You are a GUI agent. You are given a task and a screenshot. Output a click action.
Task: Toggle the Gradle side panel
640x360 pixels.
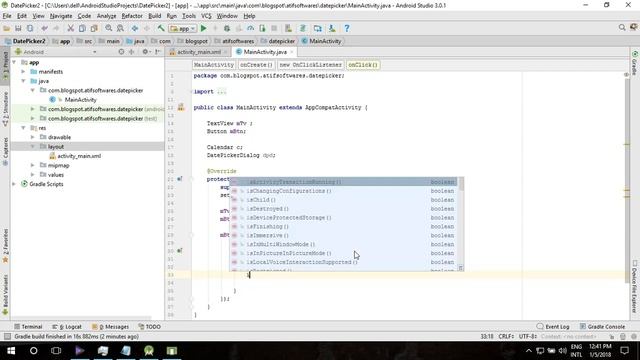coord(635,63)
